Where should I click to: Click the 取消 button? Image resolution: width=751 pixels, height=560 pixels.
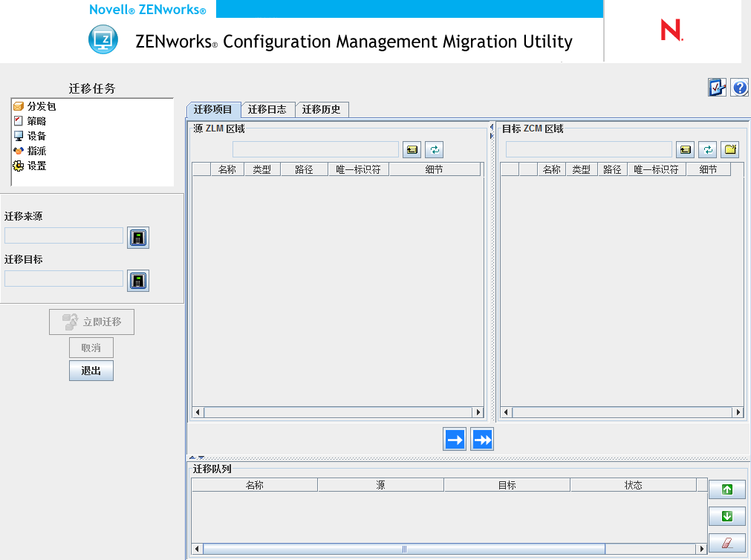pos(91,348)
